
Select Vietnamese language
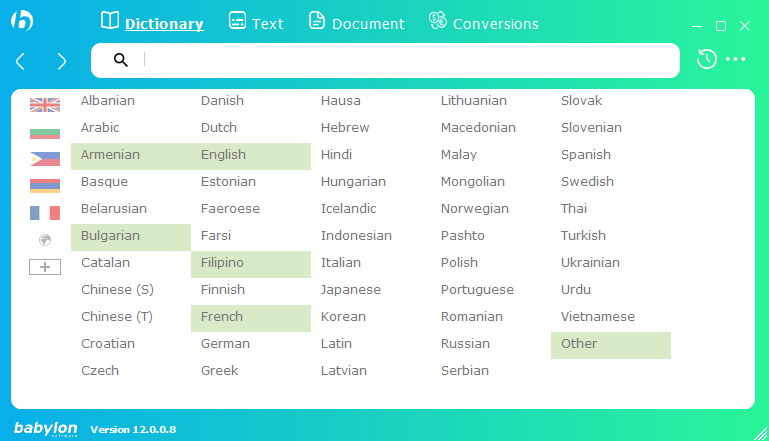coord(598,316)
